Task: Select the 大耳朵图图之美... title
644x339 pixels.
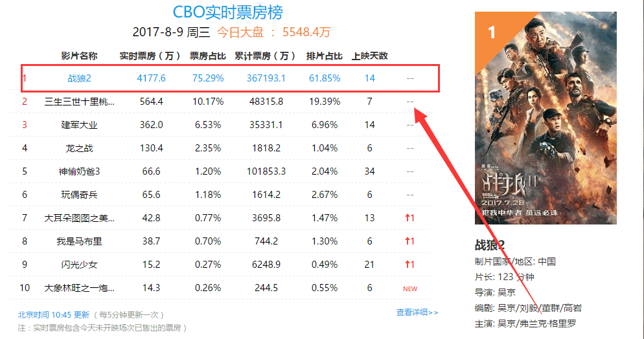Action: click(79, 218)
